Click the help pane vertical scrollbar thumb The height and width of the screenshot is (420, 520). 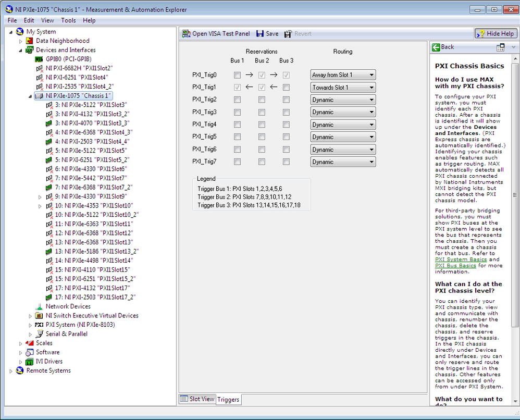515,195
